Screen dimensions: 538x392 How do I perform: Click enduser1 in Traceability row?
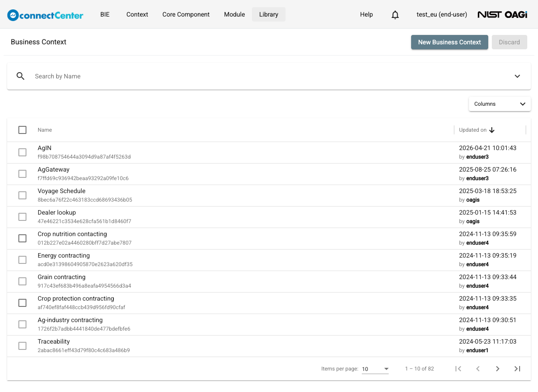tap(477, 350)
